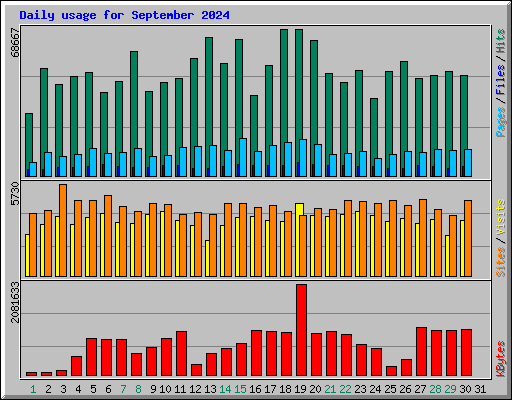
Task: Click day label 25 on the x-axis
Action: [x=390, y=389]
